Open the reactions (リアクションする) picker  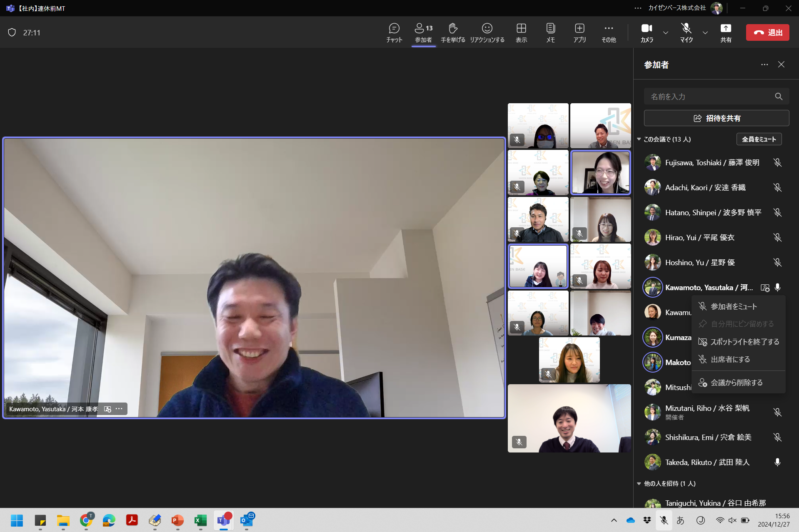[x=487, y=32]
